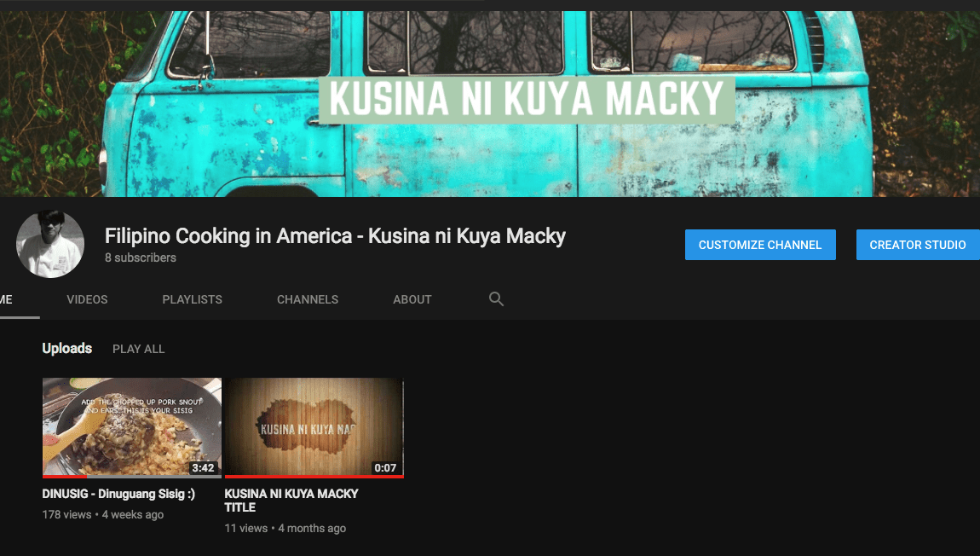This screenshot has height=556, width=980.
Task: Click the wooden title intro video thumbnail
Action: (x=314, y=425)
